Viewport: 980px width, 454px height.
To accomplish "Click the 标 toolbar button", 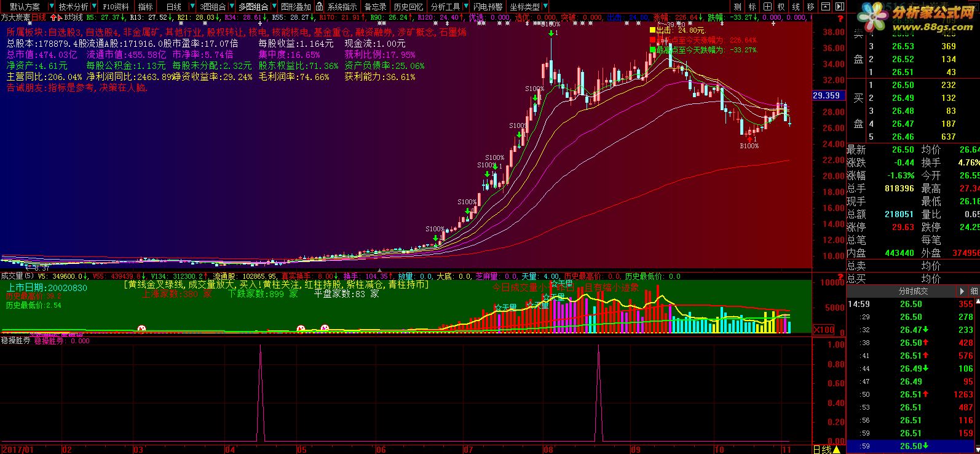I will 752,7.
